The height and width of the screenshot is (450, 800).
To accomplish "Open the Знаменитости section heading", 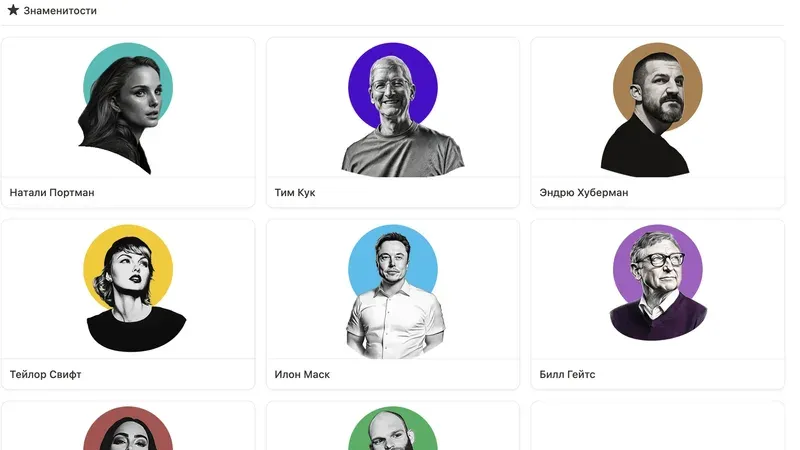I will [60, 10].
